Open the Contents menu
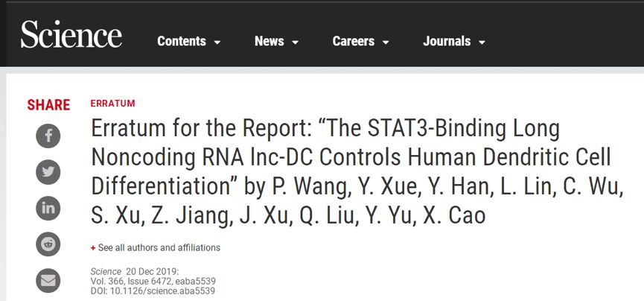 tap(182, 42)
